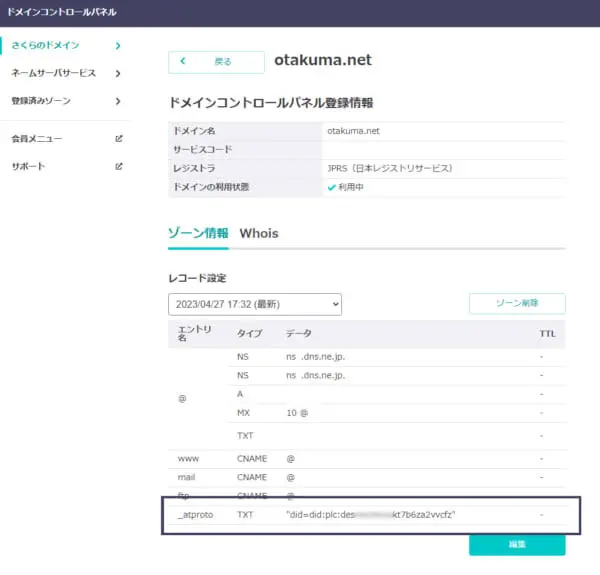Click the MX record value 10 @
600x575 pixels.
click(297, 413)
